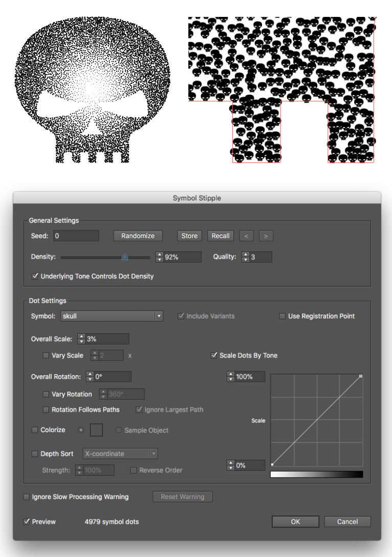This screenshot has width=392, height=557.
Task: Click the Randomize seed button
Action: click(x=138, y=236)
